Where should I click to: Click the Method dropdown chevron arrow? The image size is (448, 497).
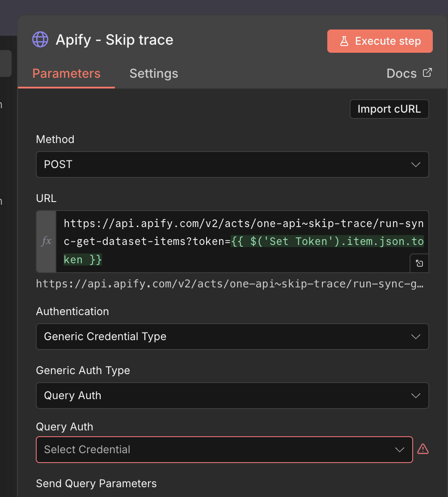pyautogui.click(x=415, y=164)
